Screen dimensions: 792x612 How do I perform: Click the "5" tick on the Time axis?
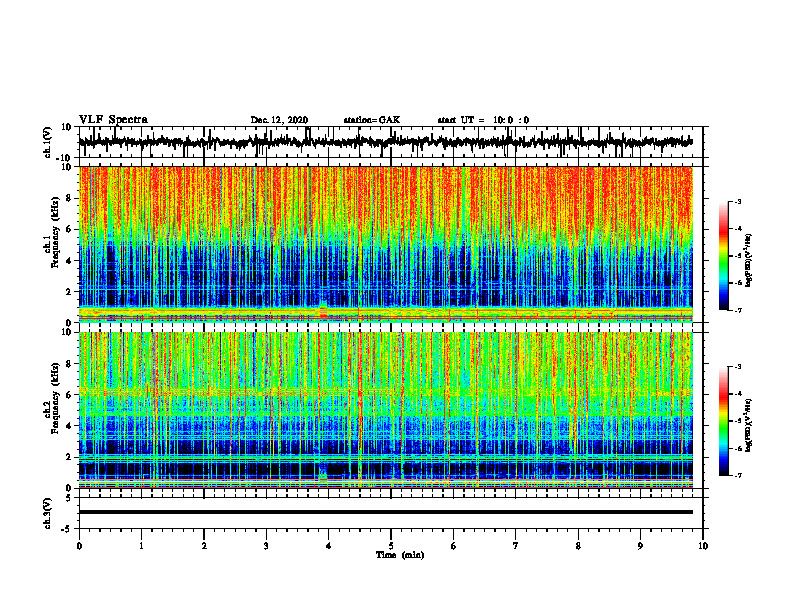click(x=391, y=546)
